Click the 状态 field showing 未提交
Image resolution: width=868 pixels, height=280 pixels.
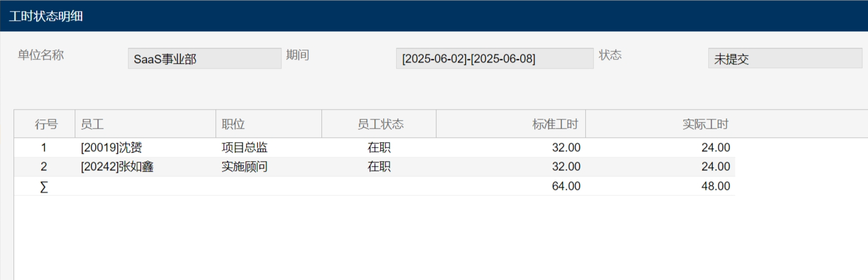click(785, 59)
